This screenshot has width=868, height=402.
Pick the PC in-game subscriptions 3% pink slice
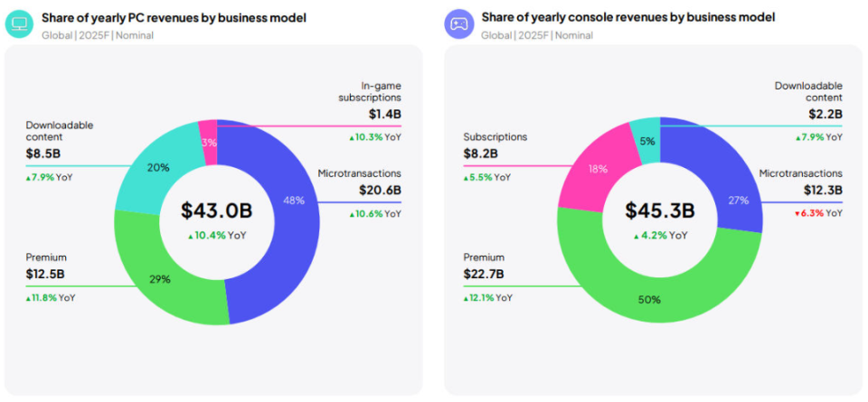pos(208,142)
